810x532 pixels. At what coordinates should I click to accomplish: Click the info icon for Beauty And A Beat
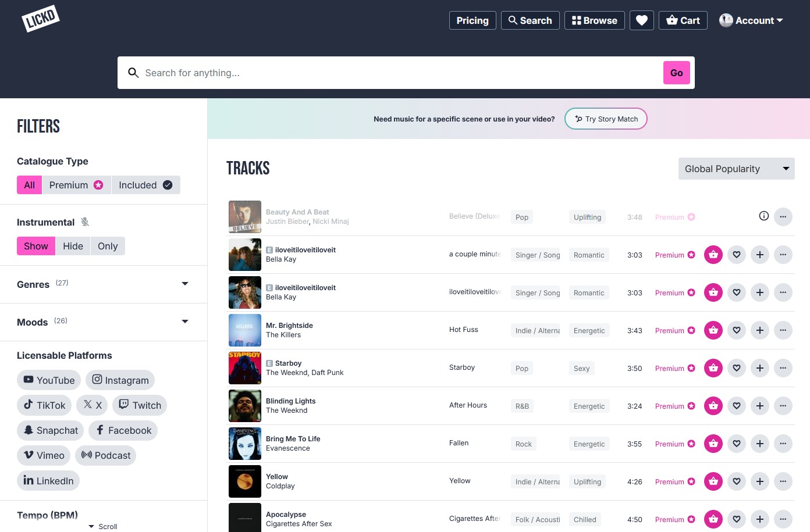[764, 216]
